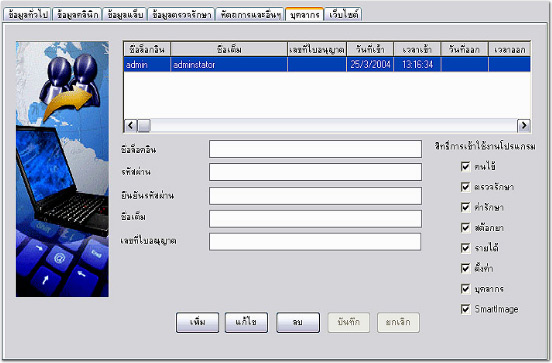Screen dimensions: 552x363
Task: Click the แก้ไข (edit) button
Action: pos(246,322)
